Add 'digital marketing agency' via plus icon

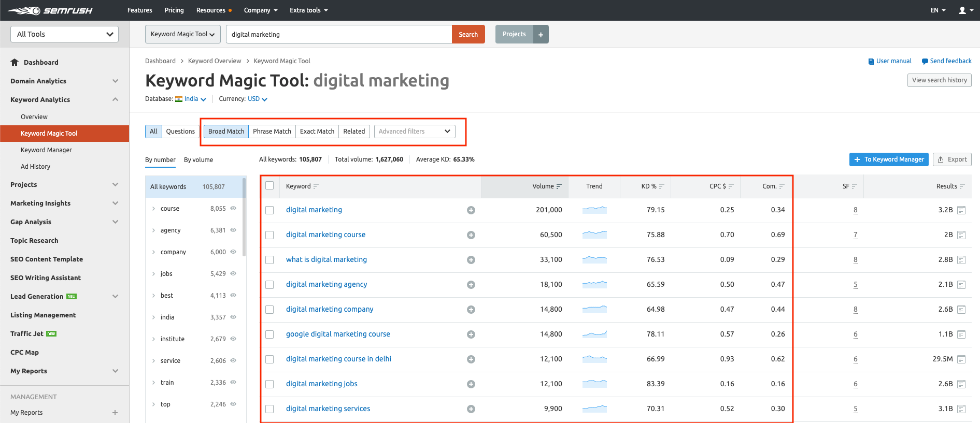pyautogui.click(x=471, y=285)
